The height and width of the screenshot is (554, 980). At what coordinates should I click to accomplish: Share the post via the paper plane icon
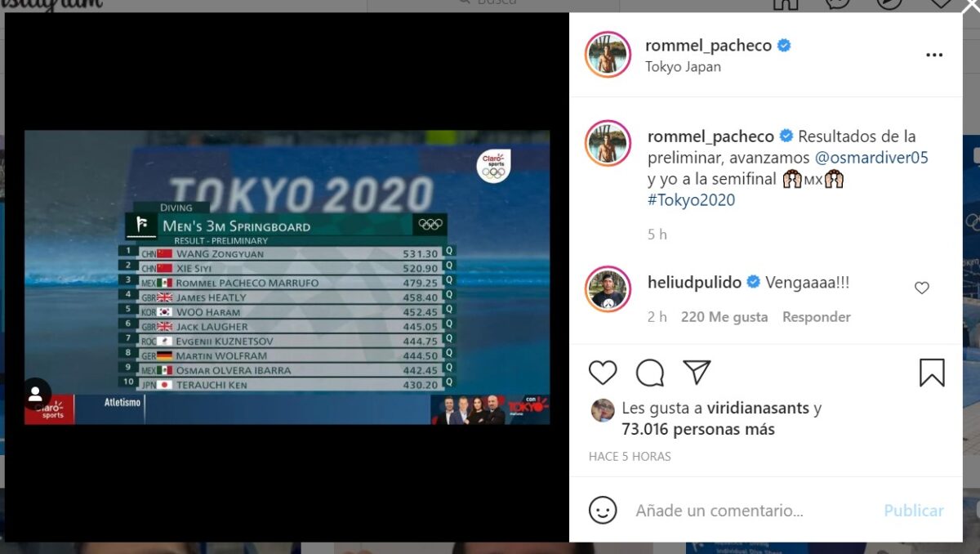697,372
